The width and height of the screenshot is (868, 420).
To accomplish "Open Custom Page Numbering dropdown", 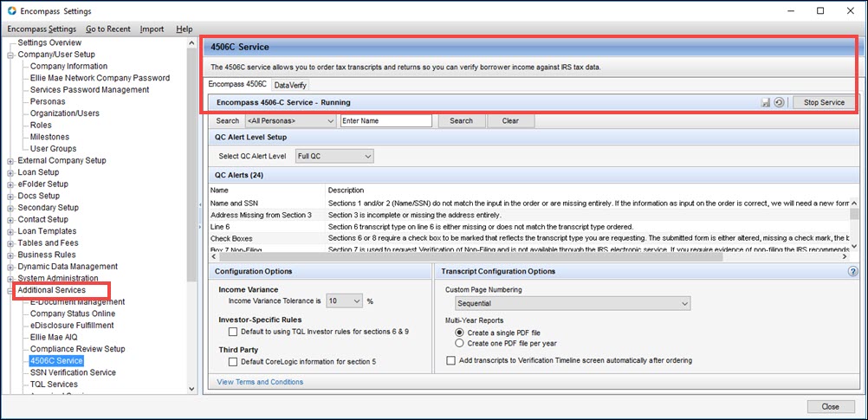I will click(572, 303).
